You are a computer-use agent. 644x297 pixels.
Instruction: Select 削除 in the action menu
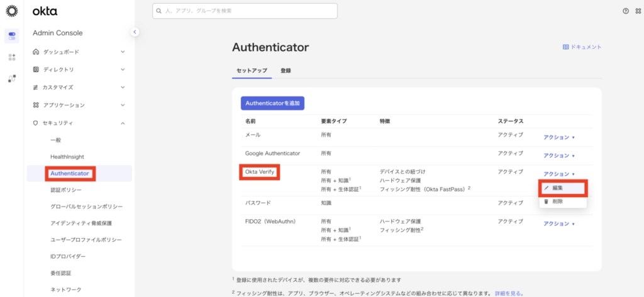pyautogui.click(x=563, y=202)
